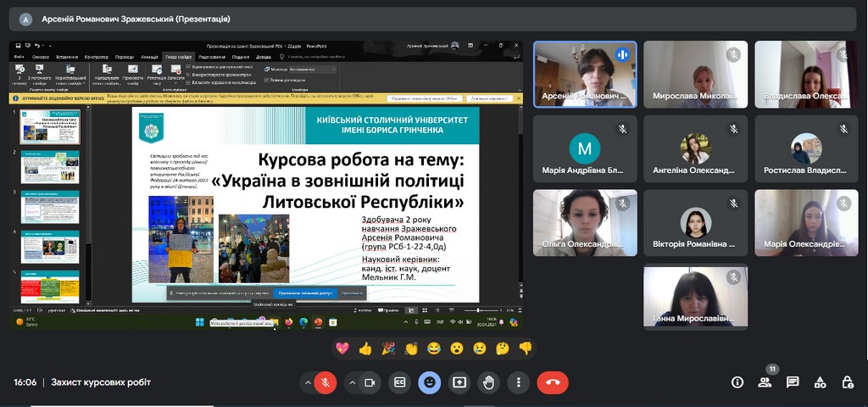Open the Activities panel
Screen dimensions: 868x407
[820, 382]
